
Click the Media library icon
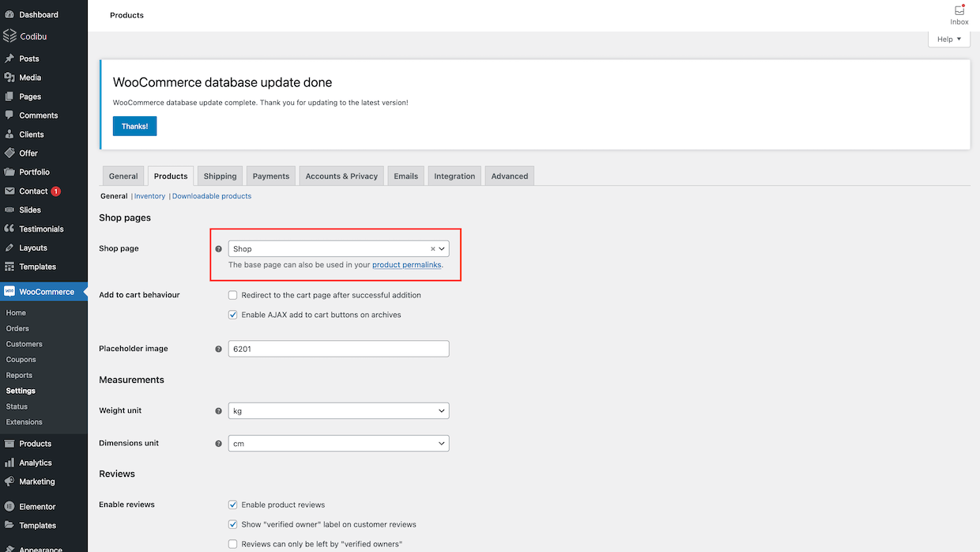9,78
